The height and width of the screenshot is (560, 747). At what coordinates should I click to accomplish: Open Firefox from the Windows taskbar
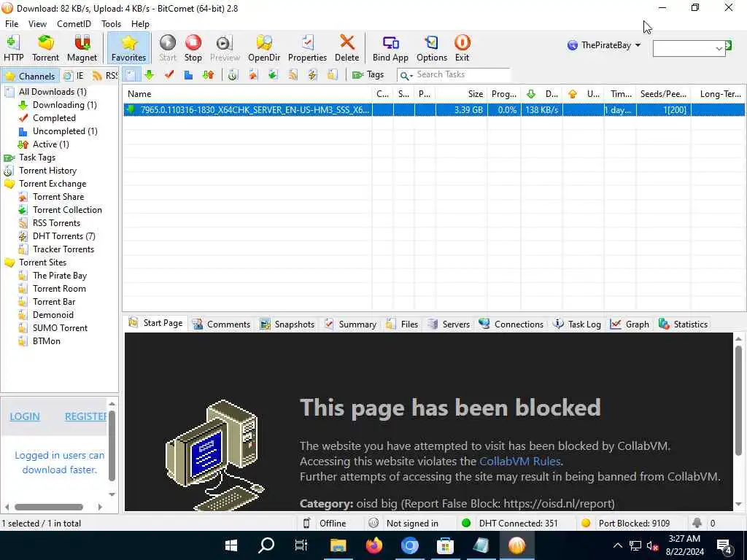(x=374, y=545)
